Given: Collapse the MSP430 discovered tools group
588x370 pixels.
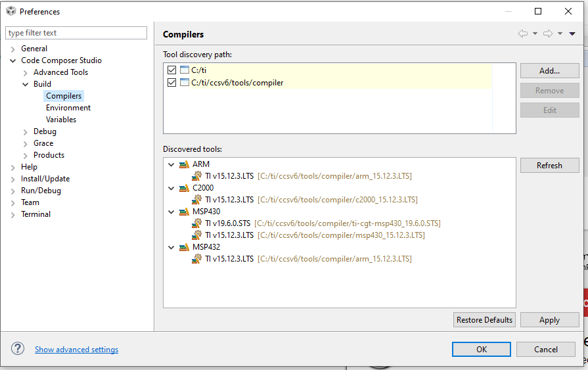Looking at the screenshot, I should (171, 212).
